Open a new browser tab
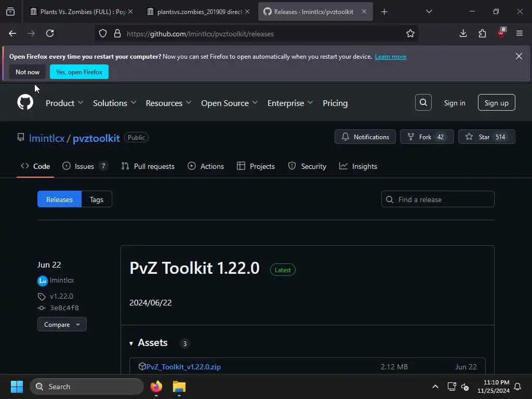 pyautogui.click(x=384, y=12)
